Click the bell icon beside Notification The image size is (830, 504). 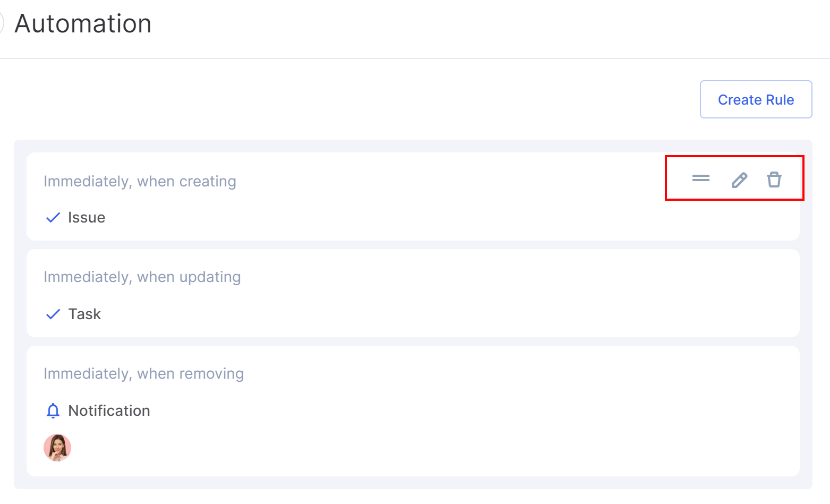53,411
